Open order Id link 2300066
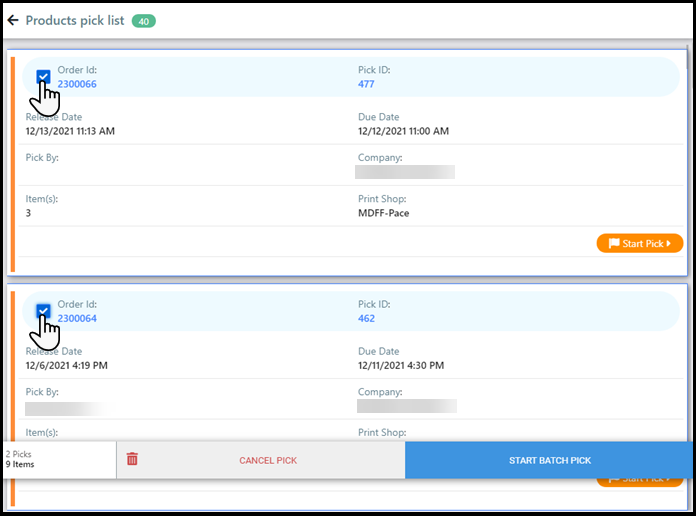Image resolution: width=696 pixels, height=516 pixels. point(77,84)
